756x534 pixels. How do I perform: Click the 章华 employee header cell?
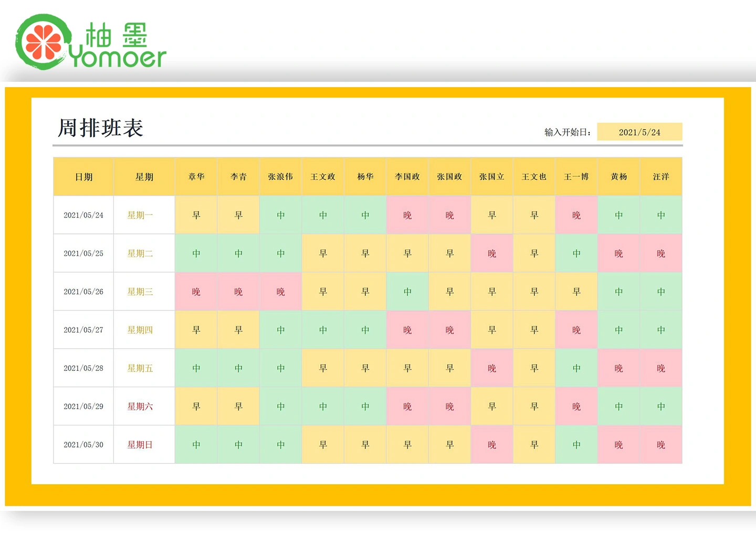tap(196, 177)
